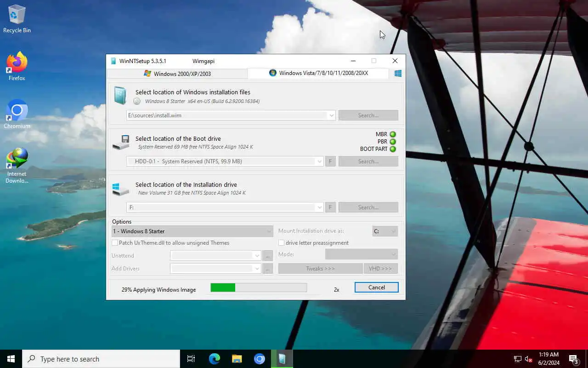The image size is (588, 368).
Task: Toggle drive letter preassignment checkbox
Action: pos(282,243)
